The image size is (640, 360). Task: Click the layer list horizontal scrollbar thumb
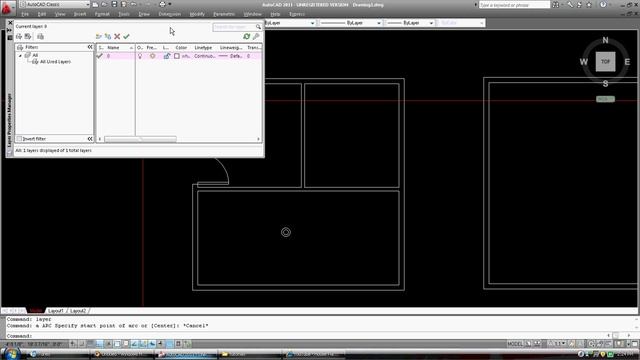(x=140, y=139)
